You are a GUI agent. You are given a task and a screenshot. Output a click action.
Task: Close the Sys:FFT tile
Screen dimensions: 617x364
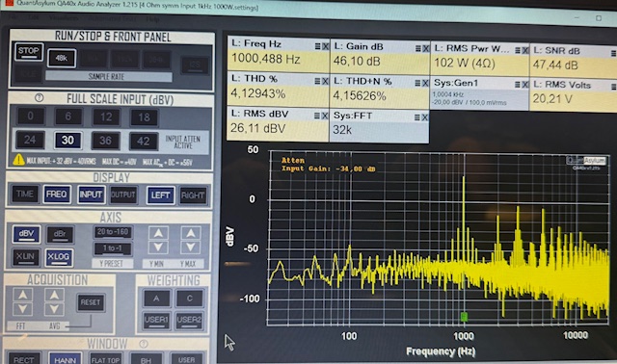pyautogui.click(x=424, y=117)
